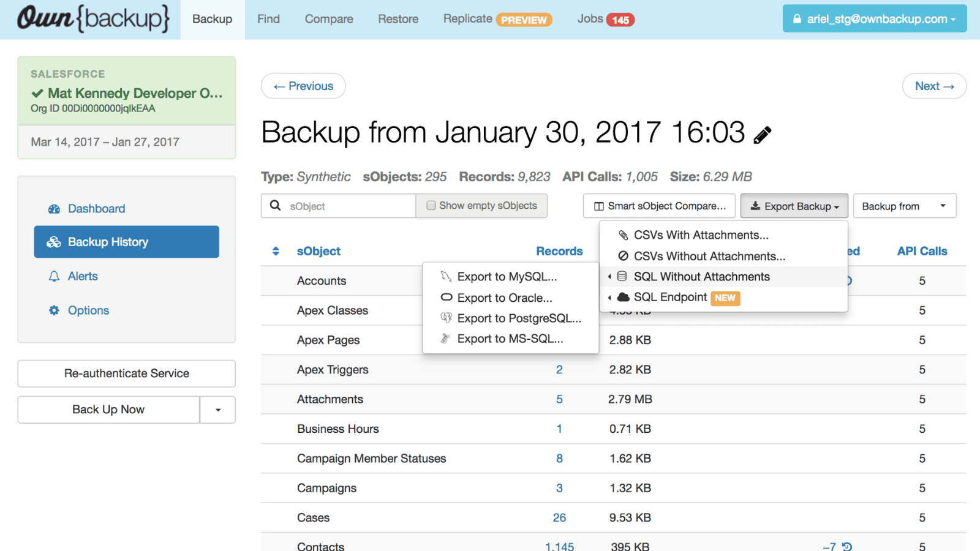Click the Backup History cubes icon
The image size is (980, 551).
pos(54,242)
